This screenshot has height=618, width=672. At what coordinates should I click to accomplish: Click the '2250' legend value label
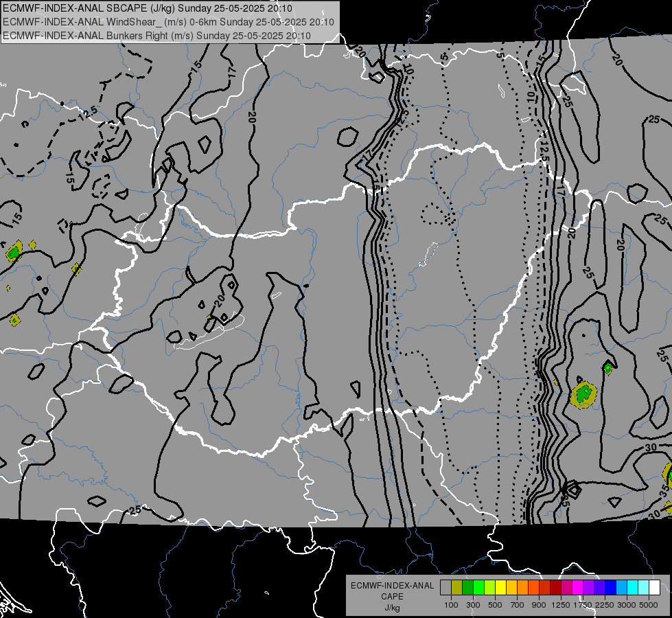click(605, 605)
